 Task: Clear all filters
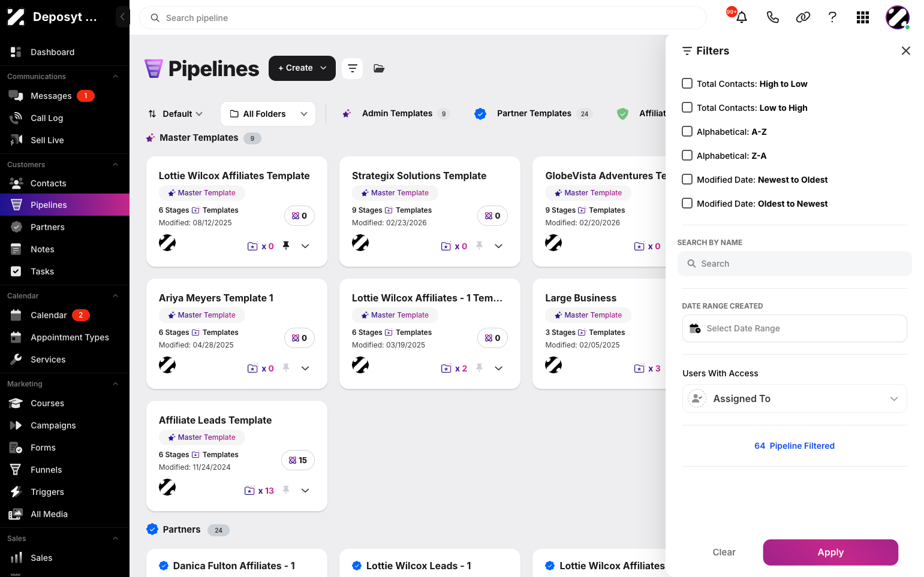tap(724, 552)
